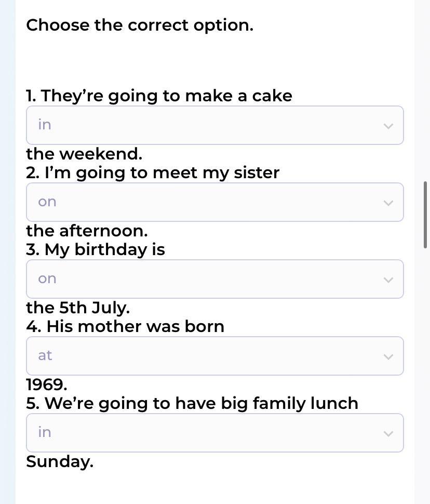Click the chevron arrow in question 2's dropdown
The image size is (430, 504).
click(x=388, y=203)
